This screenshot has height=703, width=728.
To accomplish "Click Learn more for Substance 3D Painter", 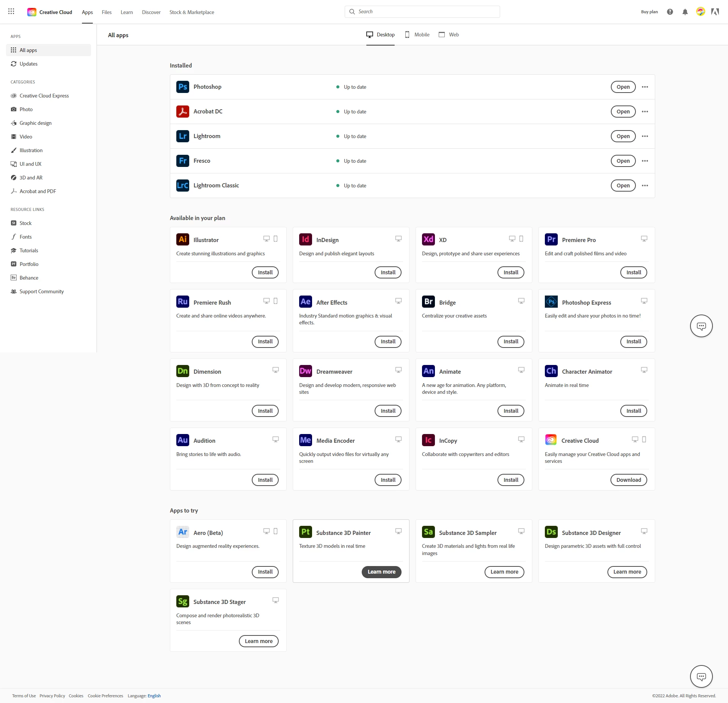I will pos(381,572).
